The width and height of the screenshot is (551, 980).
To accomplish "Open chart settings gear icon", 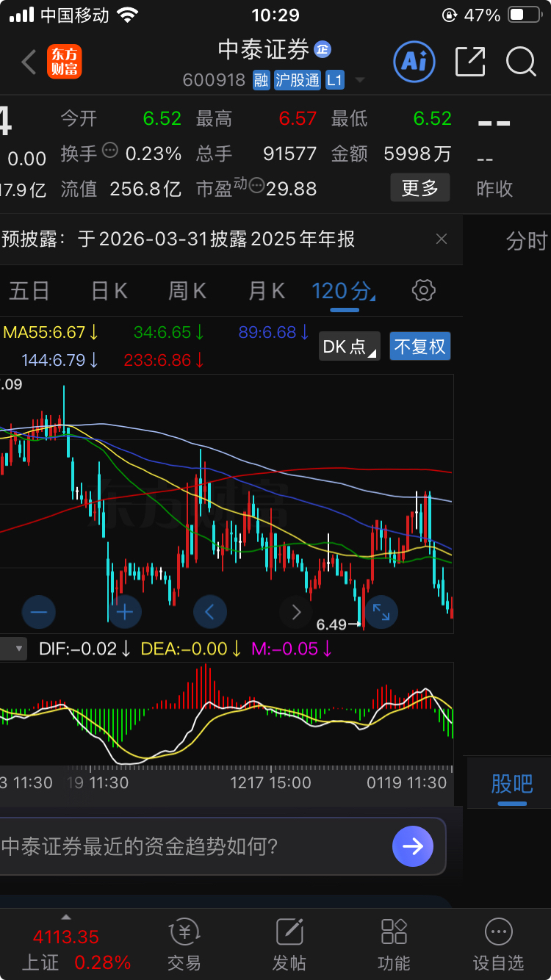I will point(424,290).
